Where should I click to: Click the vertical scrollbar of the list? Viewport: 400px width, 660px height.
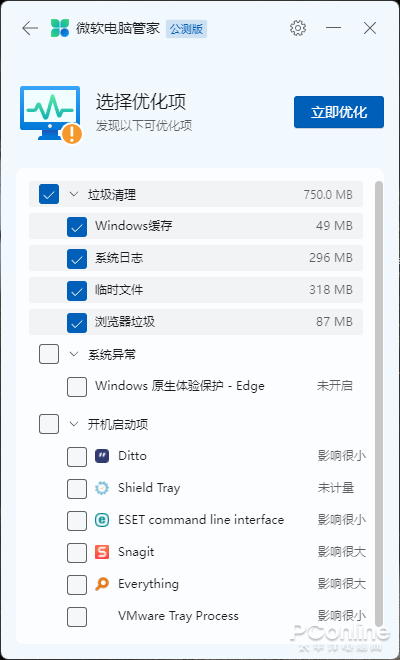[x=379, y=403]
